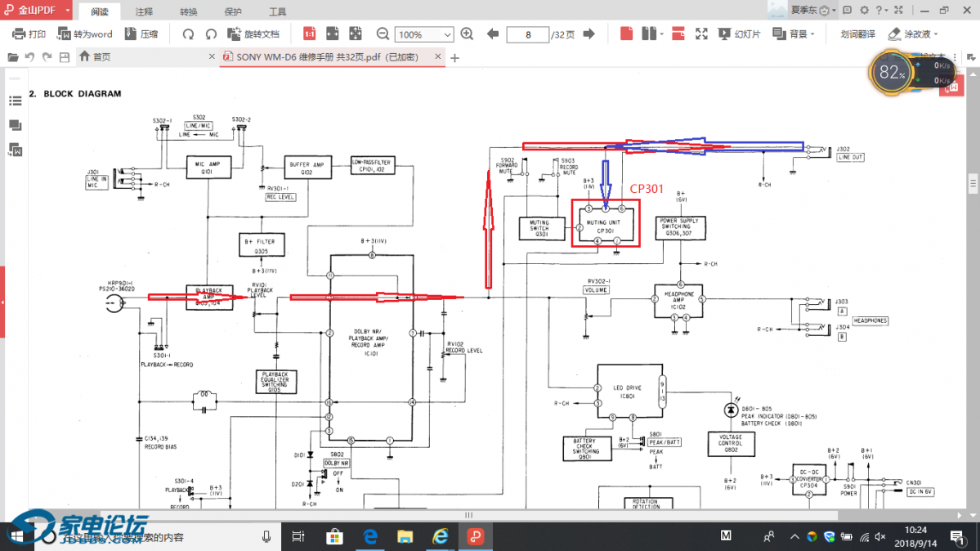Screen dimensions: 980x551
Task: Open the outline list panel in sidebar
Action: click(x=15, y=101)
